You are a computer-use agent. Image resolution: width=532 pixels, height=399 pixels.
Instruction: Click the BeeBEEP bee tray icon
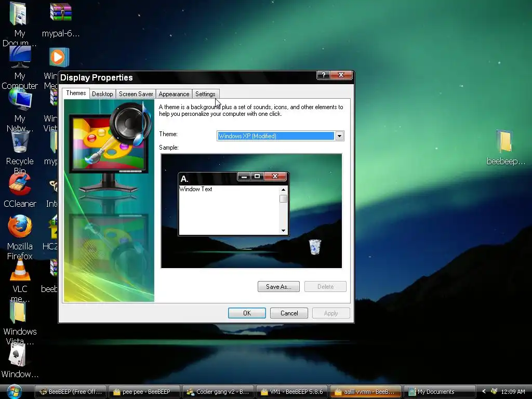[x=494, y=392]
